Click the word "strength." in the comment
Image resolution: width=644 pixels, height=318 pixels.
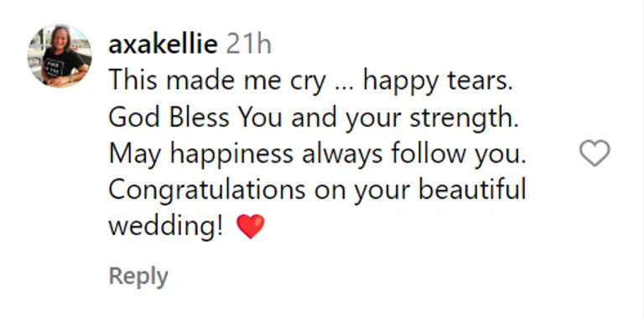tap(464, 118)
